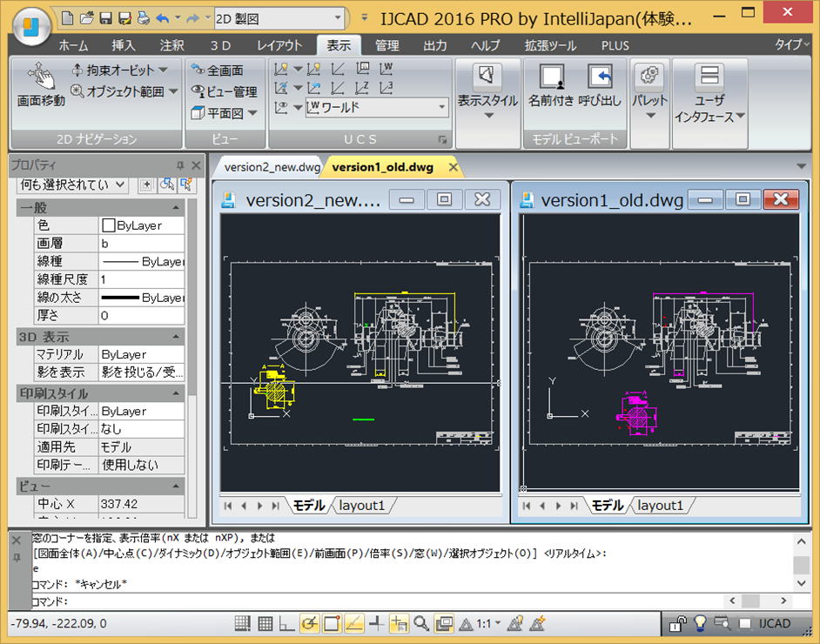Open layout1 tab in version2_new window
This screenshot has height=644, width=820.
point(361,506)
